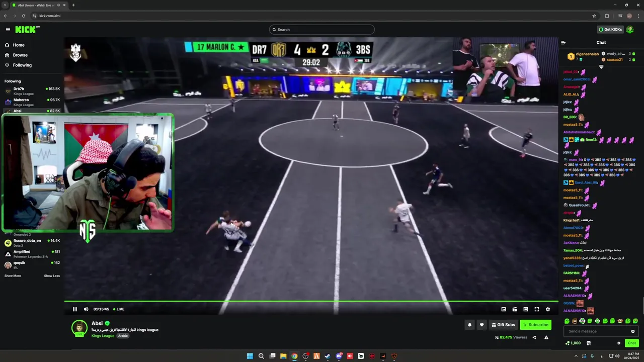The height and width of the screenshot is (362, 644).
Task: Click the Gift Subs button
Action: (503, 325)
